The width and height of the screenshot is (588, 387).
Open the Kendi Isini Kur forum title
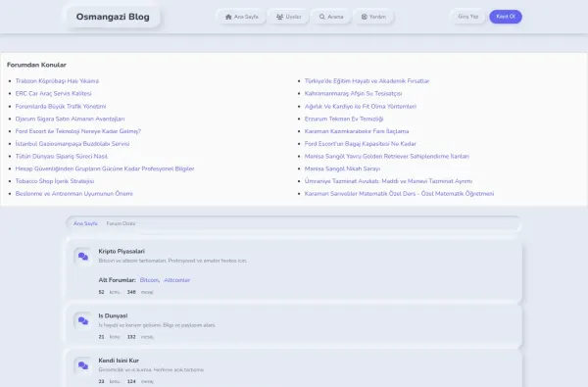(x=119, y=361)
